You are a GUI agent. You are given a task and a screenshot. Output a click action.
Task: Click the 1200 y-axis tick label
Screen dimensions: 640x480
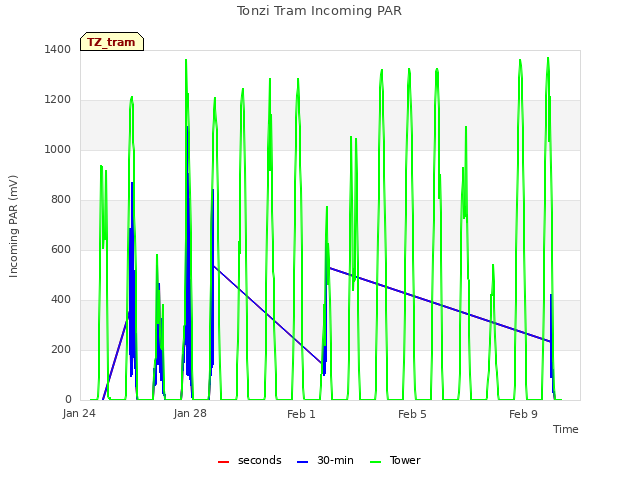(58, 100)
